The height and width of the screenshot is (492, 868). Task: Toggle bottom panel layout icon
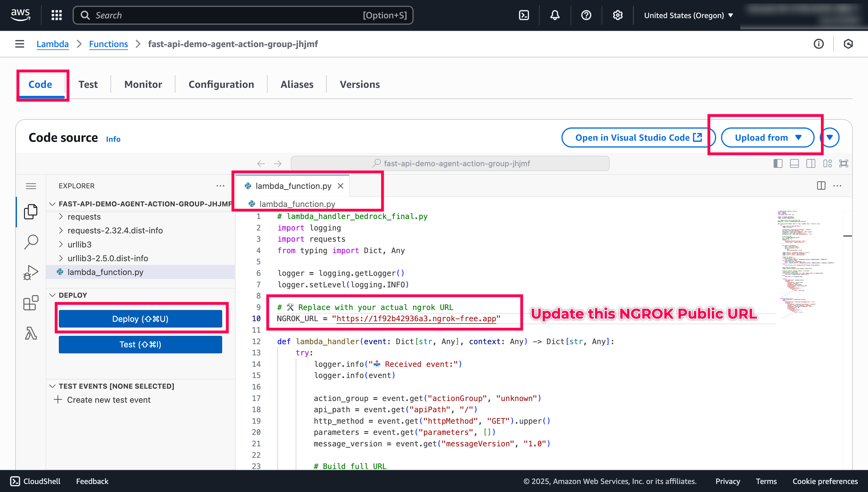794,164
